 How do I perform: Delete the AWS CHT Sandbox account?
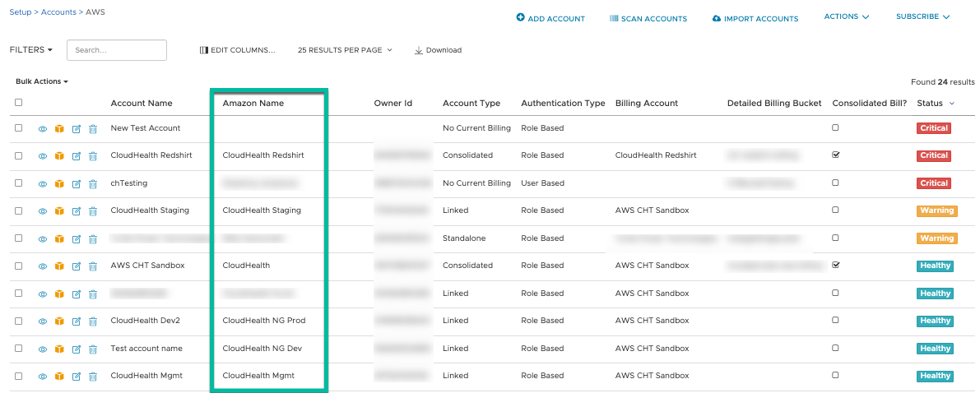click(x=92, y=266)
